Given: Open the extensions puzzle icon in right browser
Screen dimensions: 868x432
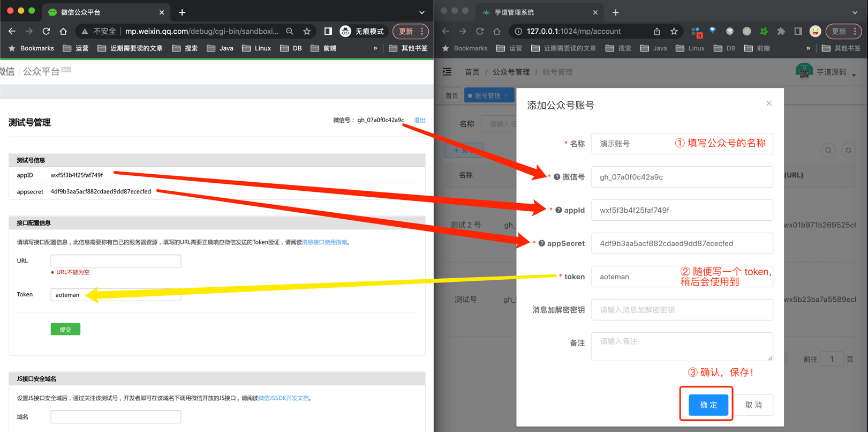Looking at the screenshot, I should pos(781,32).
